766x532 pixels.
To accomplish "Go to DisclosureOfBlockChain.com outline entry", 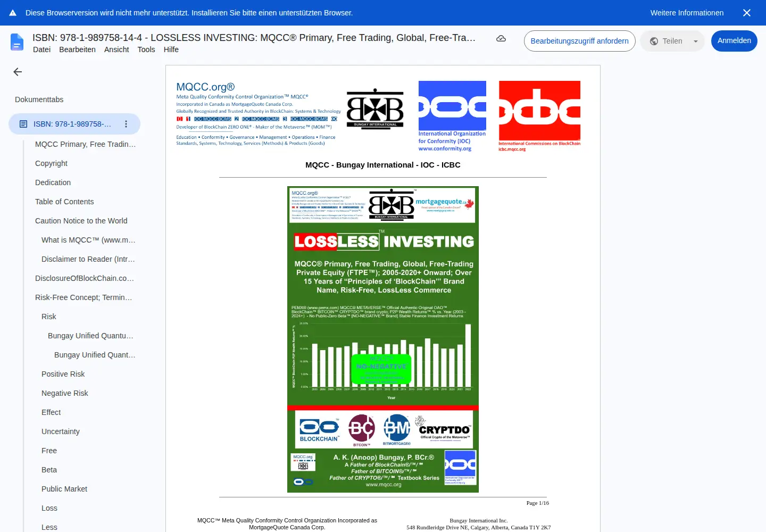I will 85,278.
